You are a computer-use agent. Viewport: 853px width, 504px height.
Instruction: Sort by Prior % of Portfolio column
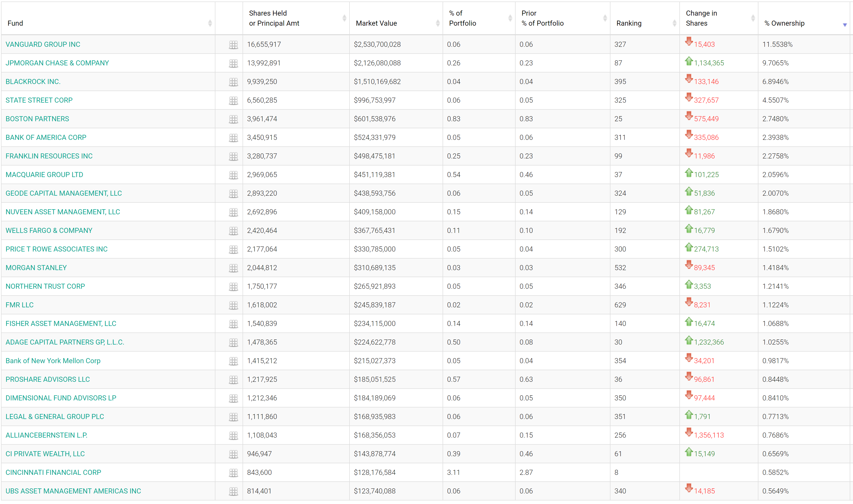pos(563,18)
